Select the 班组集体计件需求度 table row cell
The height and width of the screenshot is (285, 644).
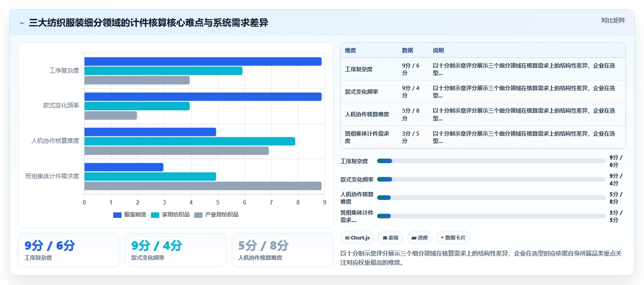tap(369, 137)
